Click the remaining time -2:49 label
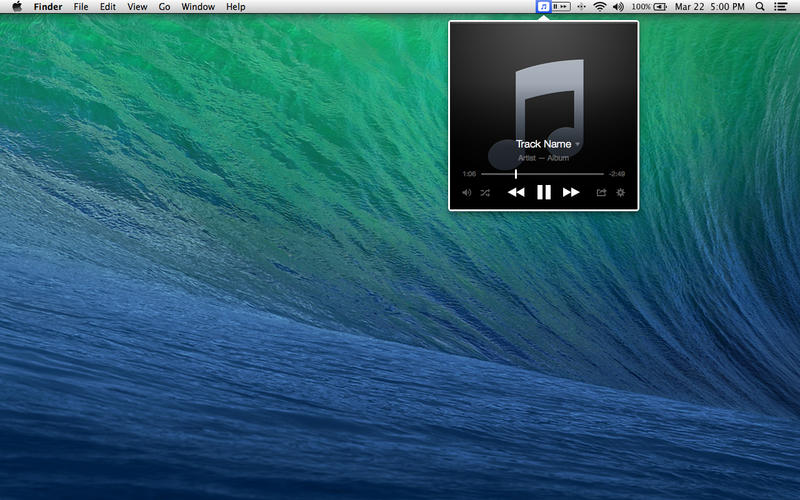 pos(617,174)
